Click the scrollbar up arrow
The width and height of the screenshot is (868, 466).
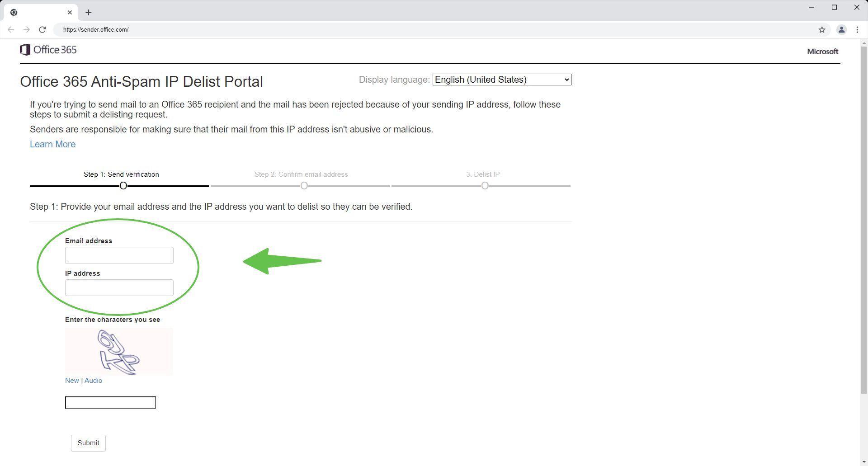[x=864, y=43]
